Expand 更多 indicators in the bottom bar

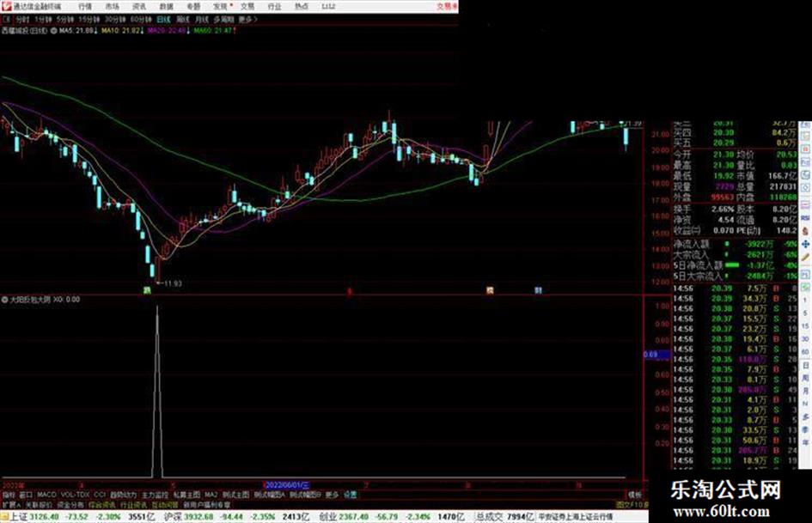click(332, 495)
